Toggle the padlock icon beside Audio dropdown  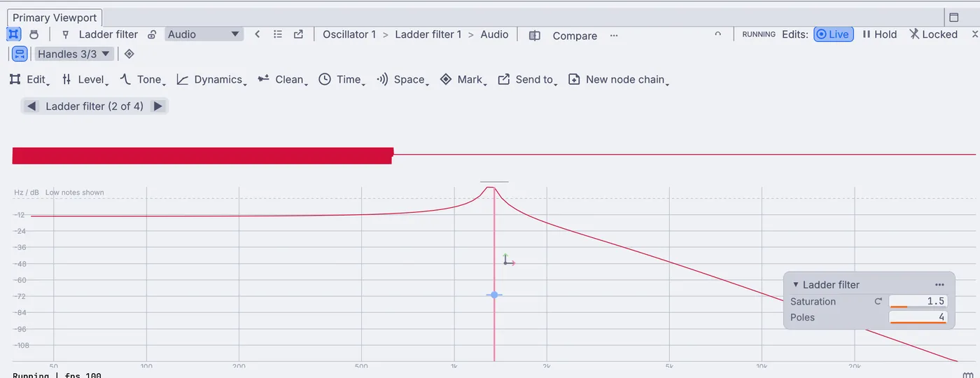pos(152,34)
